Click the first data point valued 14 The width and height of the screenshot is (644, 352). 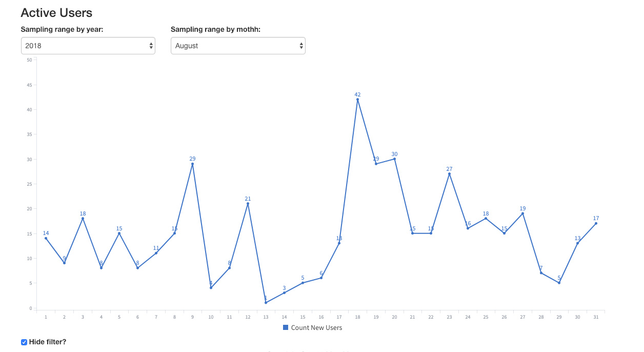tap(46, 238)
